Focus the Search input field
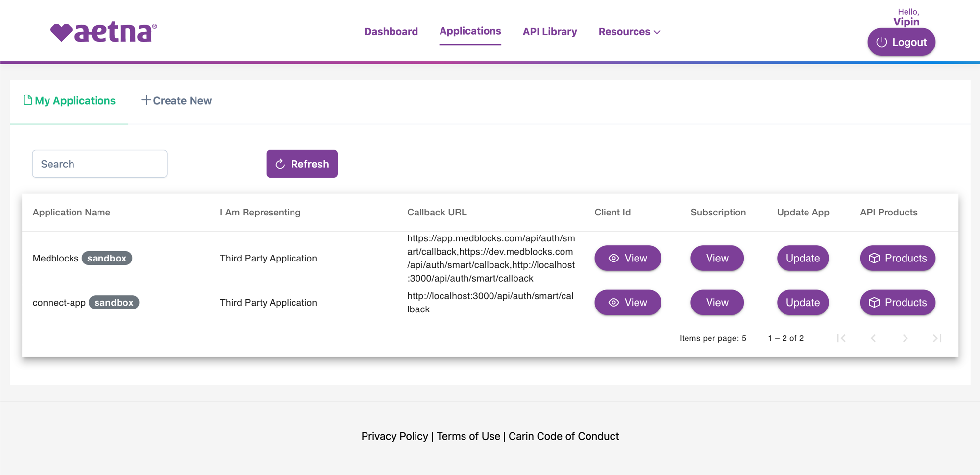Viewport: 980px width, 475px height. point(99,164)
